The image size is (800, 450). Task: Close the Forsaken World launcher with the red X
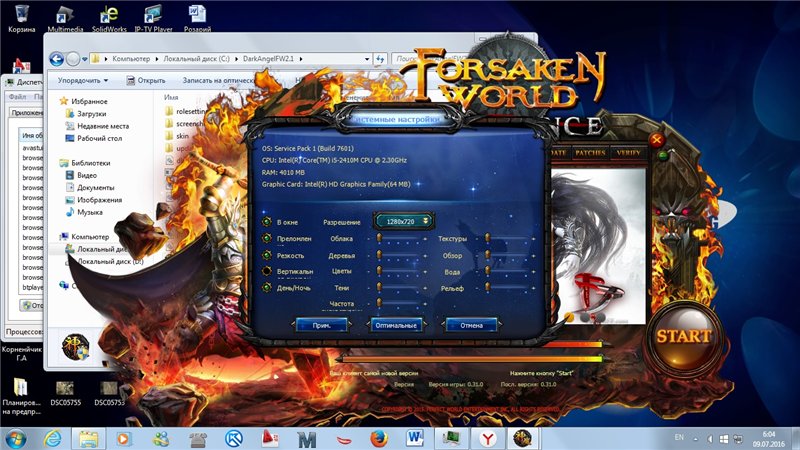[x=657, y=139]
